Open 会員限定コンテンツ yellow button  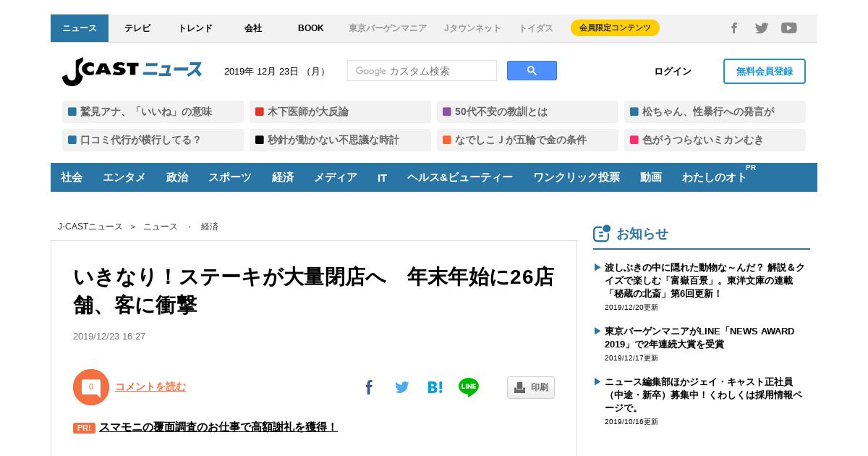coord(615,28)
